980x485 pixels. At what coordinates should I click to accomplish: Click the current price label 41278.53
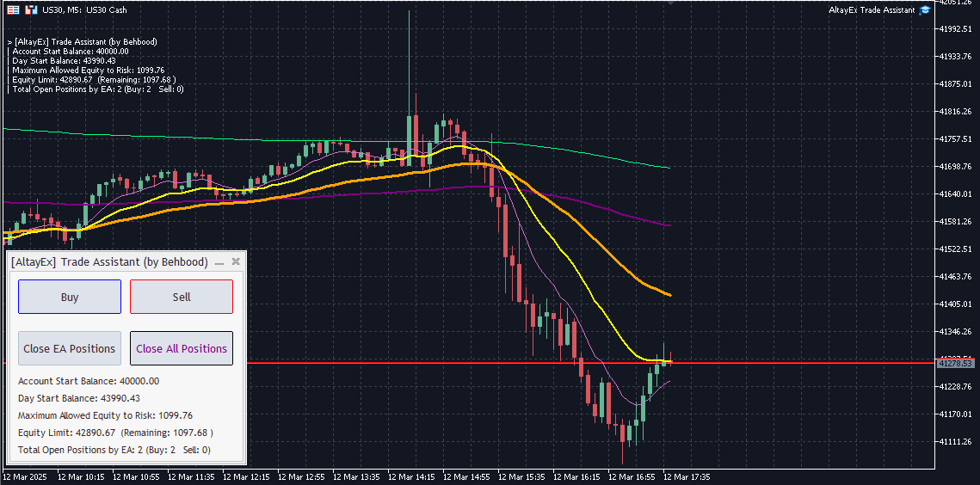click(x=956, y=364)
